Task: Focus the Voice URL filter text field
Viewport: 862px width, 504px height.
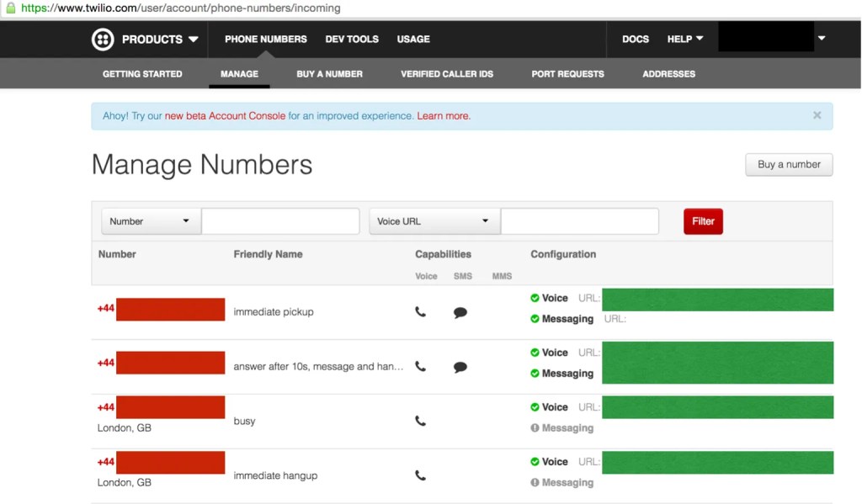Action: [x=579, y=221]
